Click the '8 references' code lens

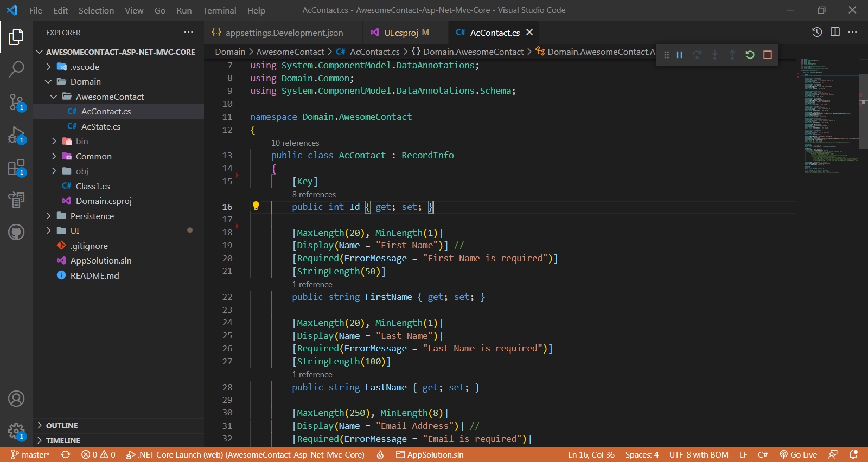tap(314, 195)
